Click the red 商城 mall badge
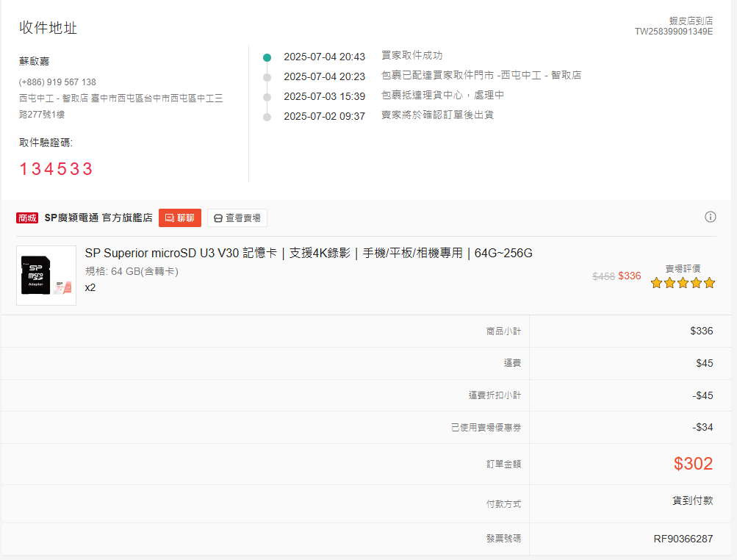The width and height of the screenshot is (737, 560). point(27,218)
